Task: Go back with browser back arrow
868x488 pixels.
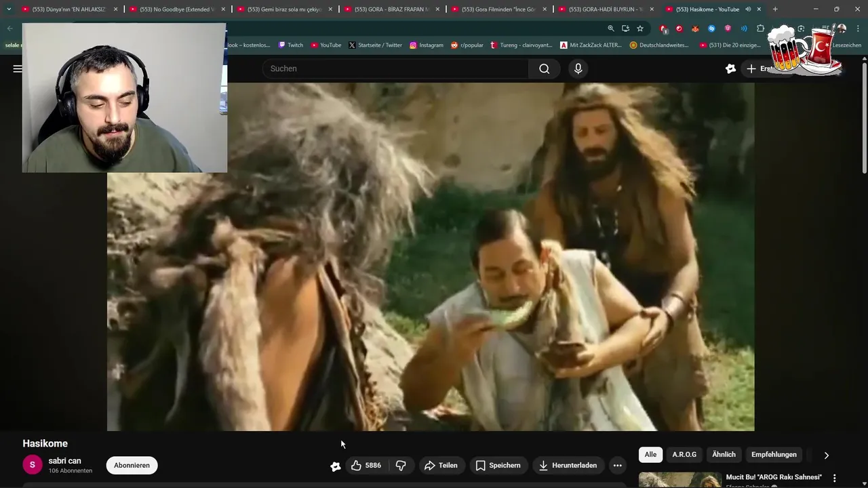Action: pyautogui.click(x=9, y=28)
